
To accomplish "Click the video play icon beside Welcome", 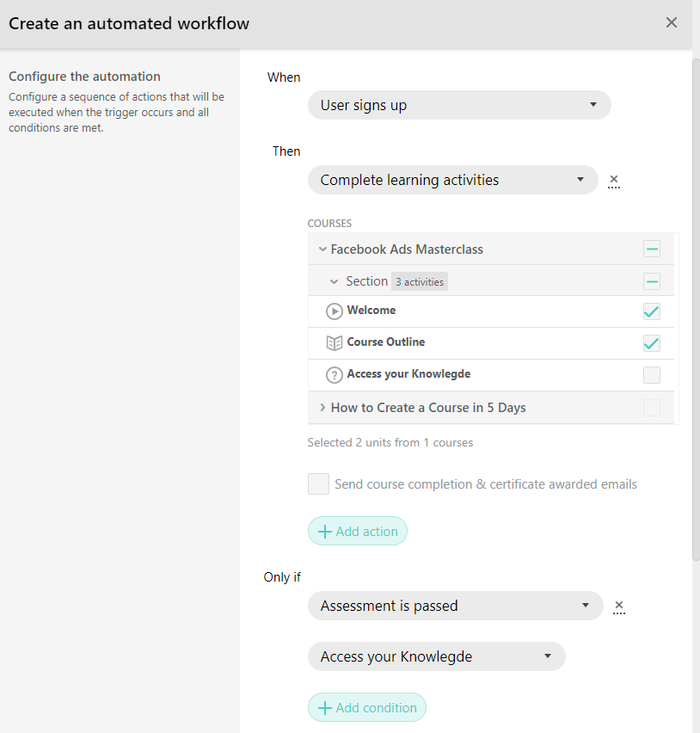I will tap(335, 311).
